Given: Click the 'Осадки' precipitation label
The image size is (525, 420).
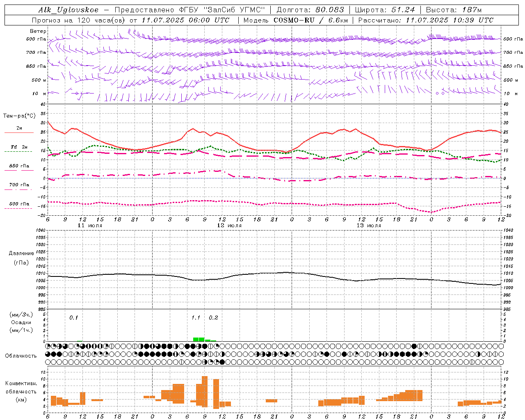Looking at the screenshot, I should [21, 322].
